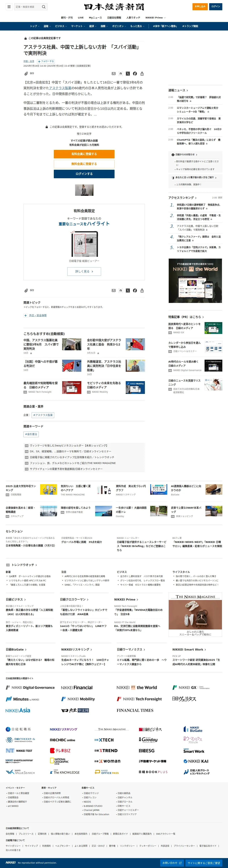
Task: Open the 日経中文网 logo link
Action: (75, 710)
